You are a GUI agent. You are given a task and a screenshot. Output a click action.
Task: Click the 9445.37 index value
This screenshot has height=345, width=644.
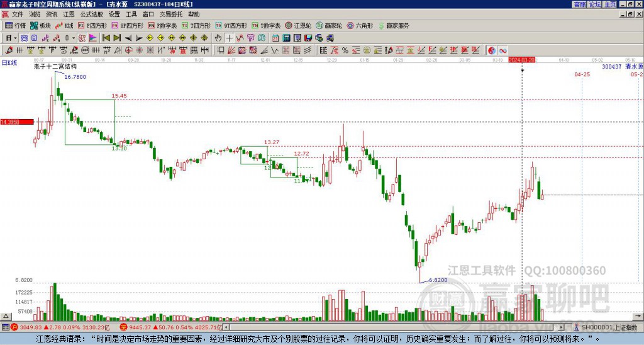pyautogui.click(x=139, y=328)
